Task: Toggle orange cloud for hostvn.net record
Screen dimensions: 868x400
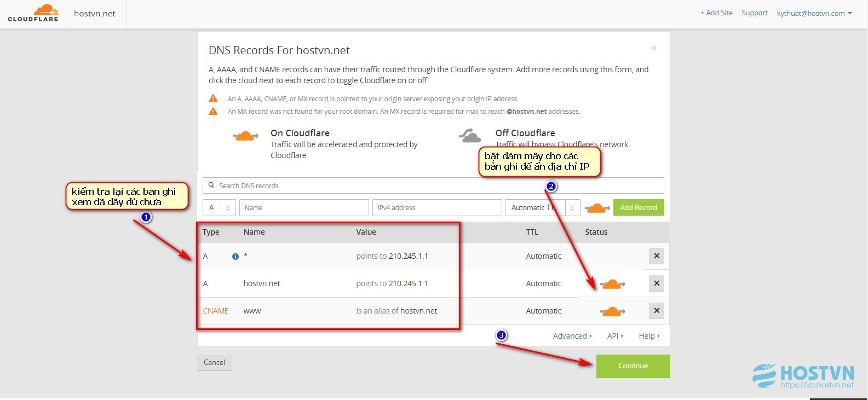Action: (612, 284)
